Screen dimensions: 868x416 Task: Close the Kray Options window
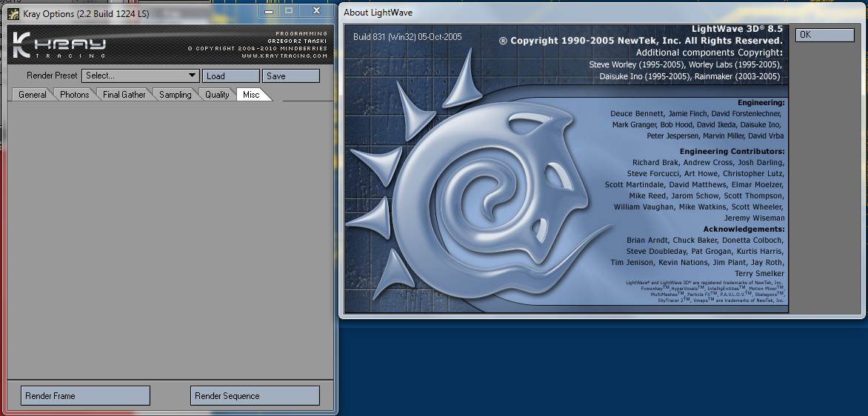(317, 10)
